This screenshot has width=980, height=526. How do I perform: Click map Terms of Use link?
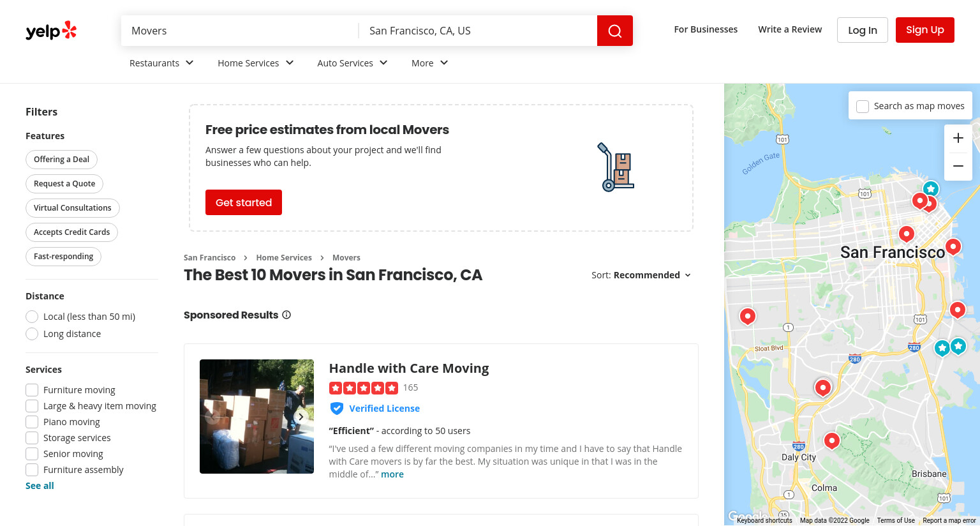pyautogui.click(x=896, y=521)
